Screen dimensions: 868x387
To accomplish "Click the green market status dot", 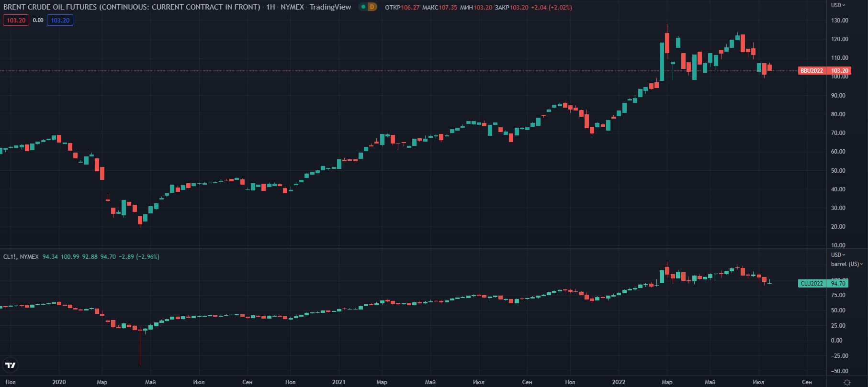I will 363,7.
